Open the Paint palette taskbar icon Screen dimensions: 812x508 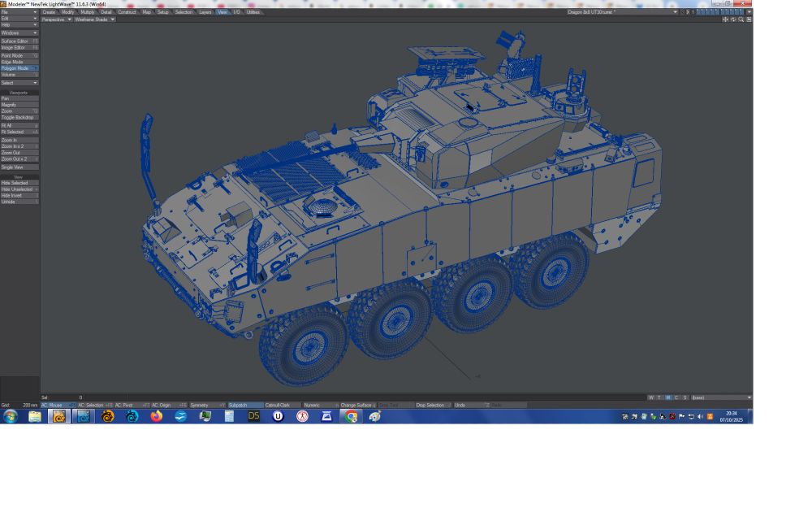375,416
